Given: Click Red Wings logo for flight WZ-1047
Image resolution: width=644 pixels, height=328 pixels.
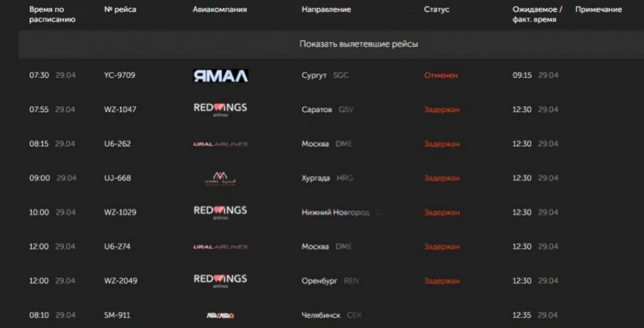Looking at the screenshot, I should [220, 110].
